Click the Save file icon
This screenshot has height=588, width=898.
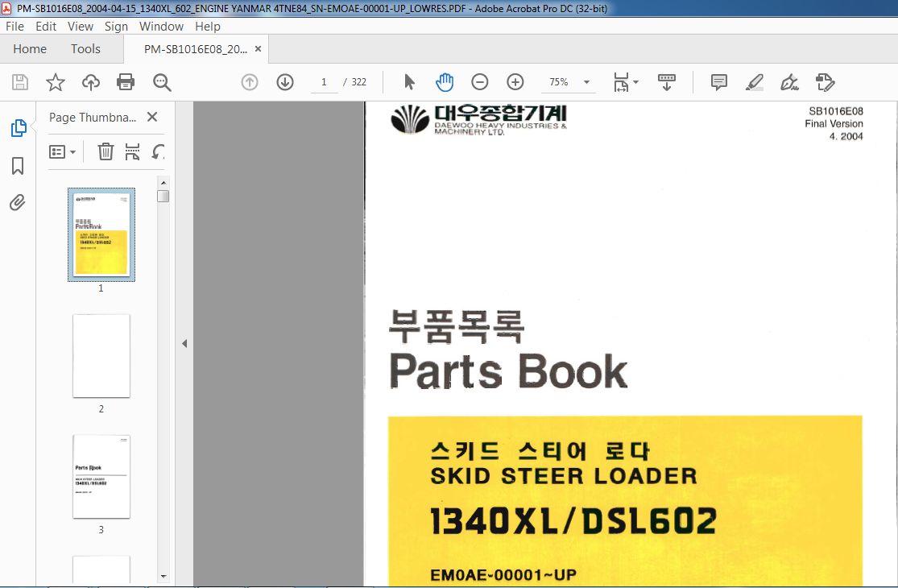point(20,82)
